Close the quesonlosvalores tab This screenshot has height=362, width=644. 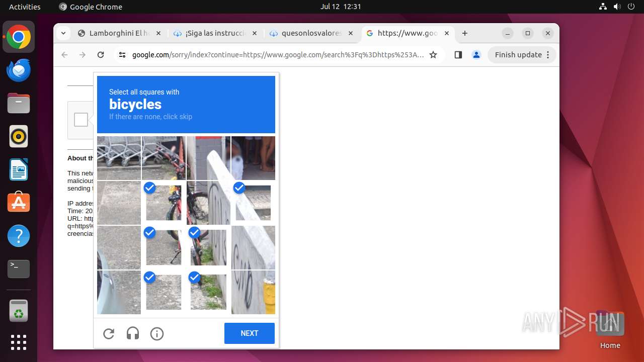pos(351,33)
